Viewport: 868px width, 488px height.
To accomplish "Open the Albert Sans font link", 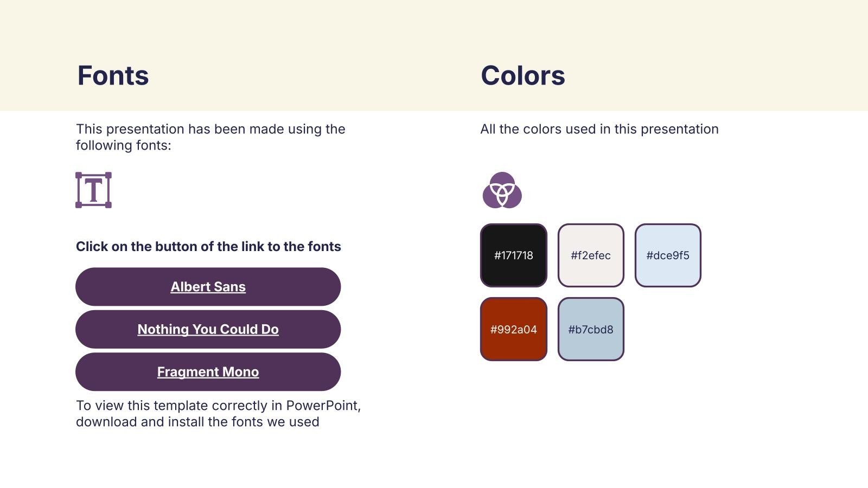I will point(208,287).
